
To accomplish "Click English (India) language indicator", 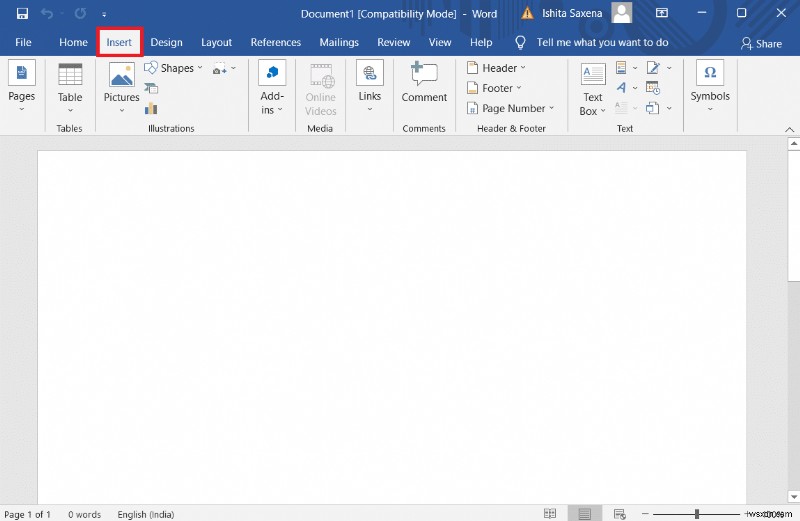I will 145,514.
